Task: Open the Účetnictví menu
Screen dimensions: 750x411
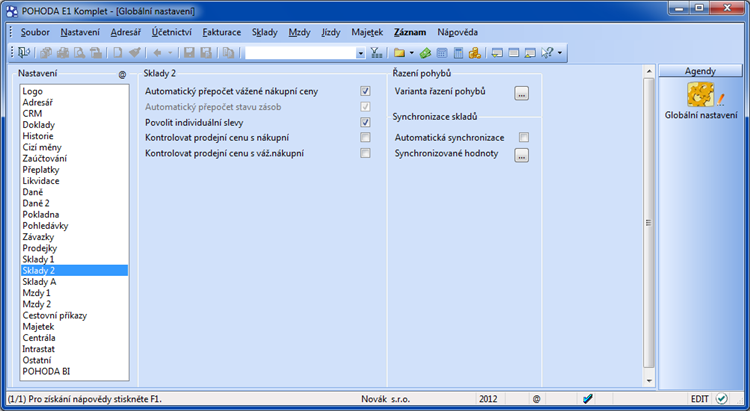Action: point(172,32)
